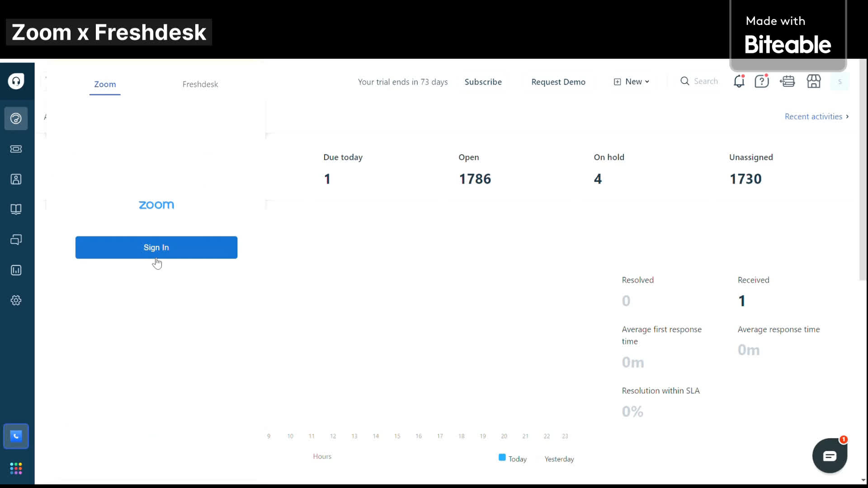Open Analytics reports icon in sidebar
The height and width of the screenshot is (488, 868).
[x=16, y=270]
